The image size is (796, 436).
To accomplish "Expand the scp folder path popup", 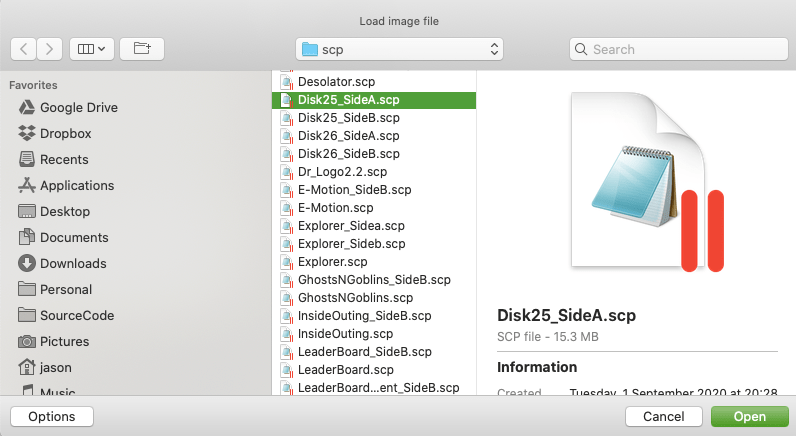I will 399,49.
